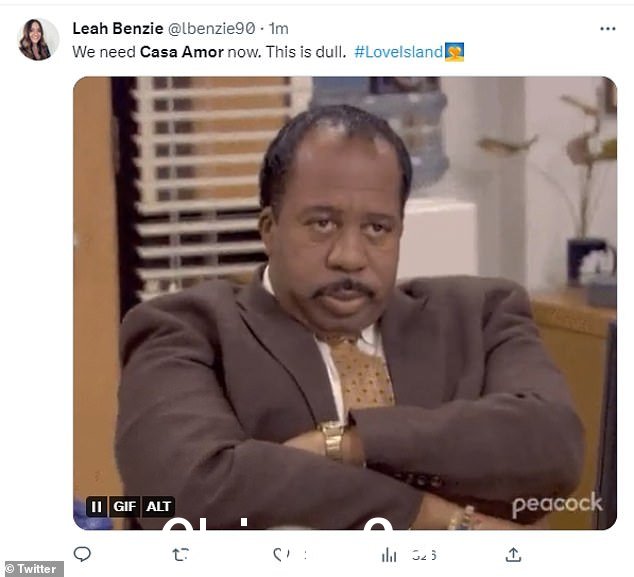The width and height of the screenshot is (634, 577).
Task: Open the Leah Benzie display name link
Action: [118, 28]
